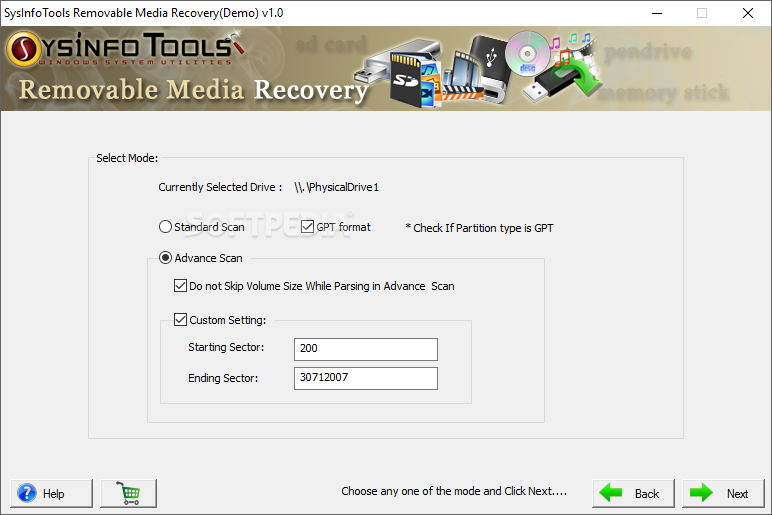The image size is (772, 515).
Task: Click the Starting Sector input field
Action: click(366, 349)
